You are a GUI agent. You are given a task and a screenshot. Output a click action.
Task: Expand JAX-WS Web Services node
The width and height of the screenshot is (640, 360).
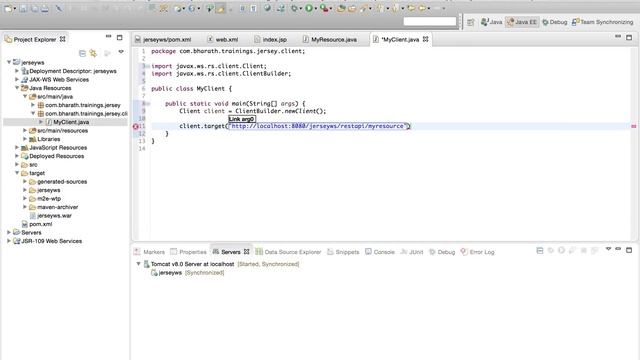click(x=17, y=80)
